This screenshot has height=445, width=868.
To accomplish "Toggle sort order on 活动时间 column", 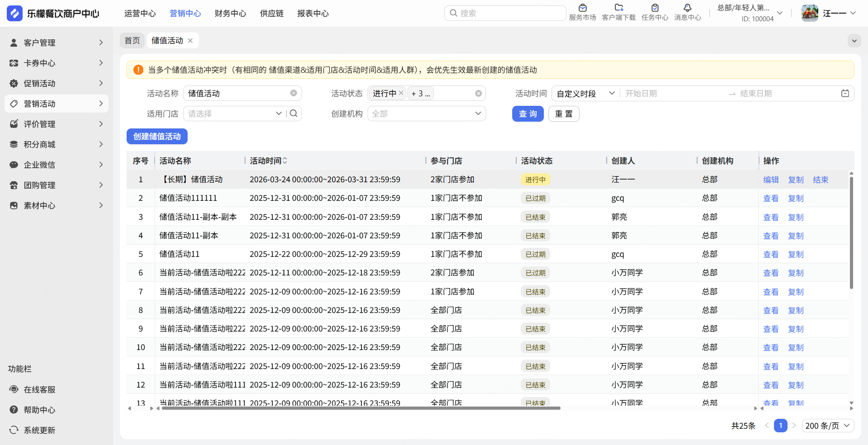I will [x=285, y=161].
